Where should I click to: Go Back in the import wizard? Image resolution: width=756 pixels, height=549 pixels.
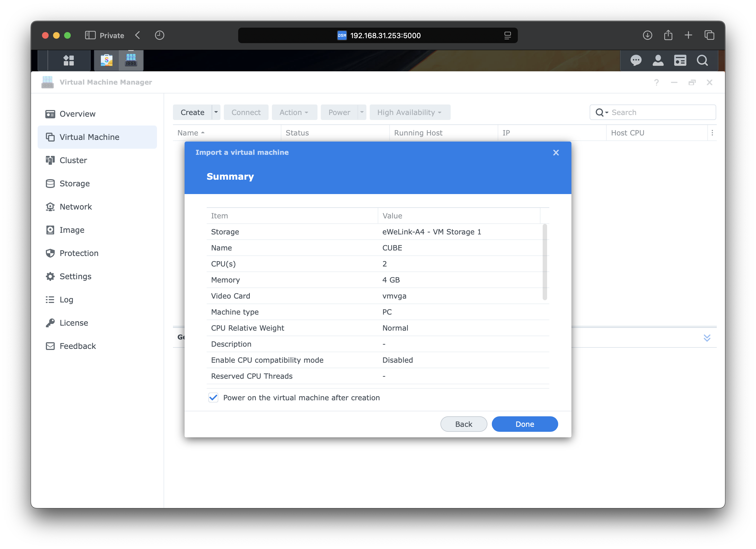pyautogui.click(x=463, y=424)
